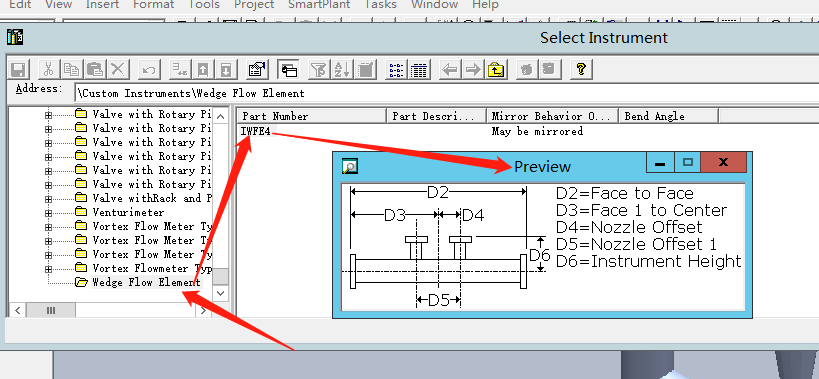Click the Filter funnel icon

click(318, 69)
